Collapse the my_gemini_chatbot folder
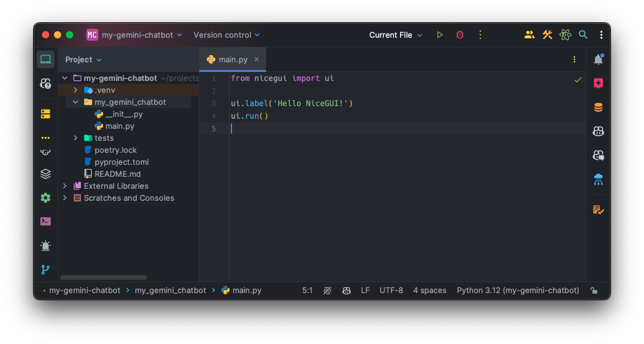Screen dimensions: 644x344 (76, 102)
